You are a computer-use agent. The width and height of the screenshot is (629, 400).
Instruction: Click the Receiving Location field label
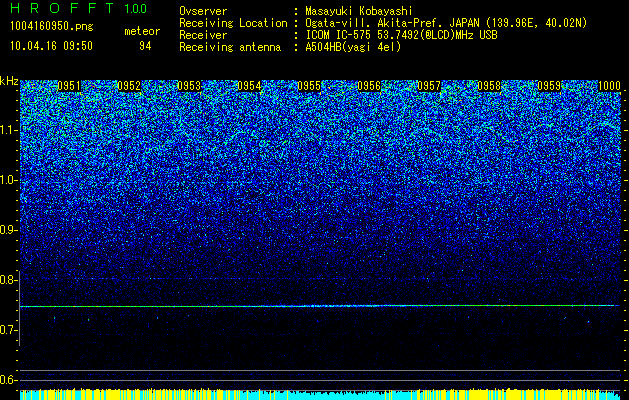click(x=233, y=23)
